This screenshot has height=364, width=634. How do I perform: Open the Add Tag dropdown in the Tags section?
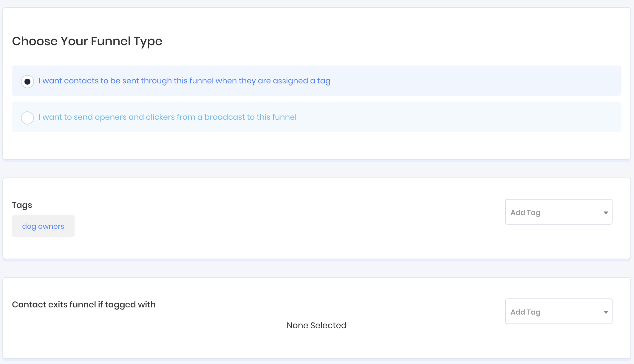click(x=558, y=212)
